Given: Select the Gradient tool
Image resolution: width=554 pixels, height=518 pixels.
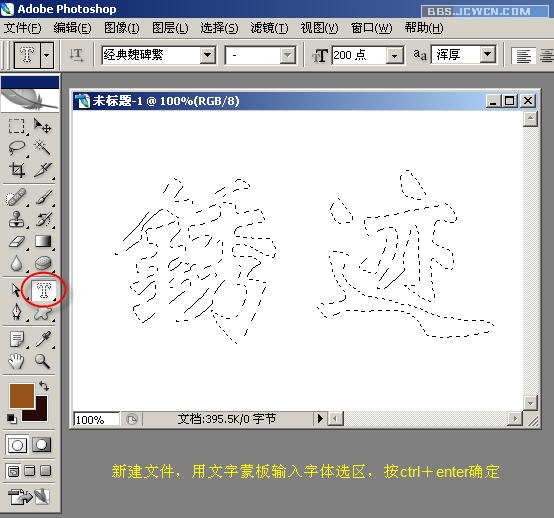Looking at the screenshot, I should (x=43, y=241).
